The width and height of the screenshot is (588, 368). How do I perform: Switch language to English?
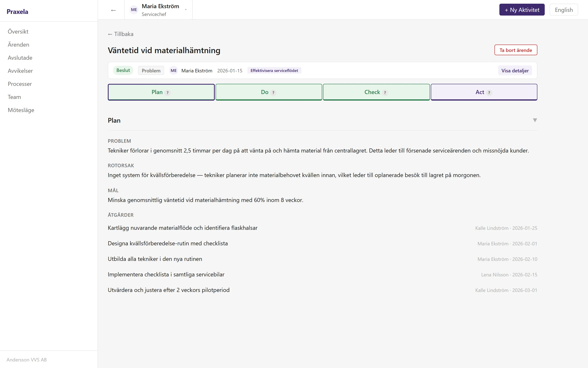pos(564,10)
